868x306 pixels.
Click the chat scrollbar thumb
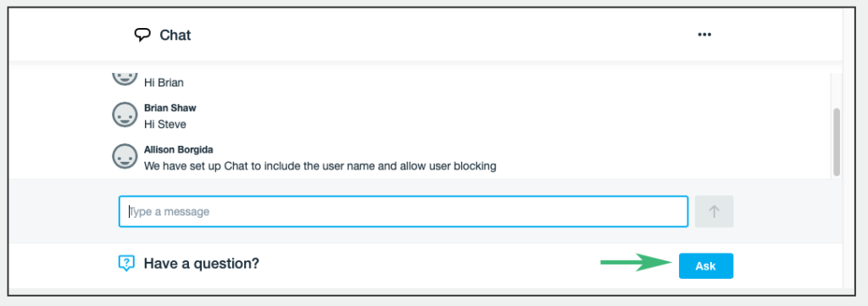pyautogui.click(x=837, y=142)
